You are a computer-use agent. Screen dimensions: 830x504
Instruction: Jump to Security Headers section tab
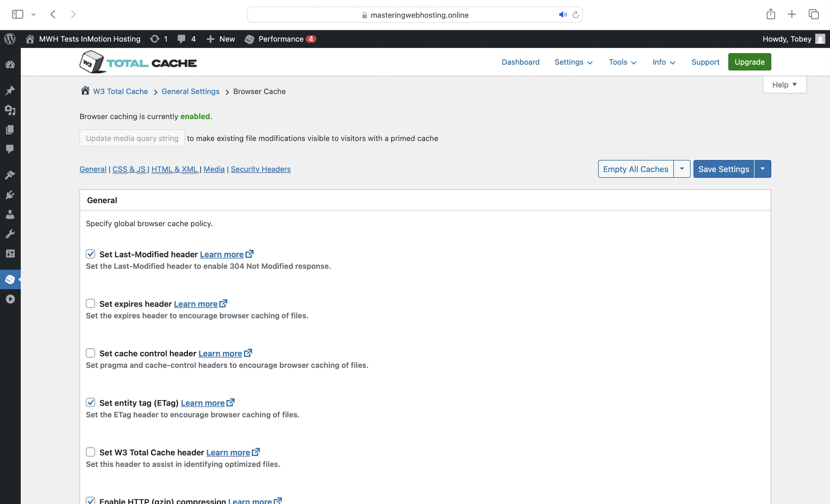pyautogui.click(x=260, y=169)
